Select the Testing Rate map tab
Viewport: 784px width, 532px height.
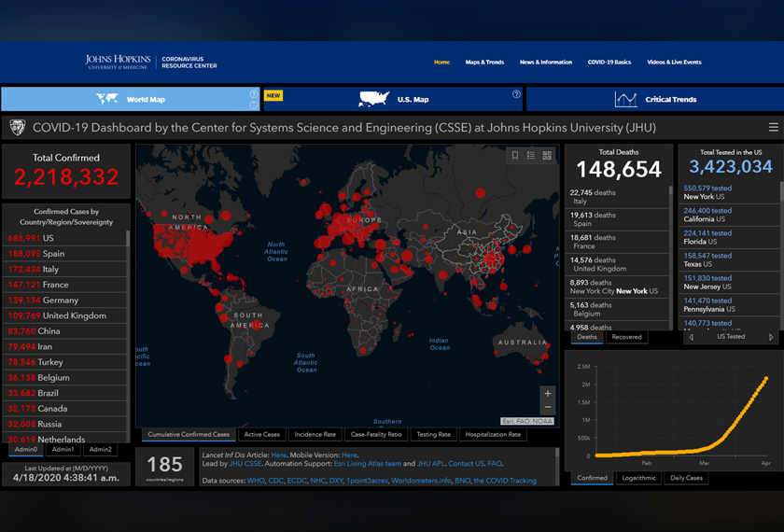433,435
